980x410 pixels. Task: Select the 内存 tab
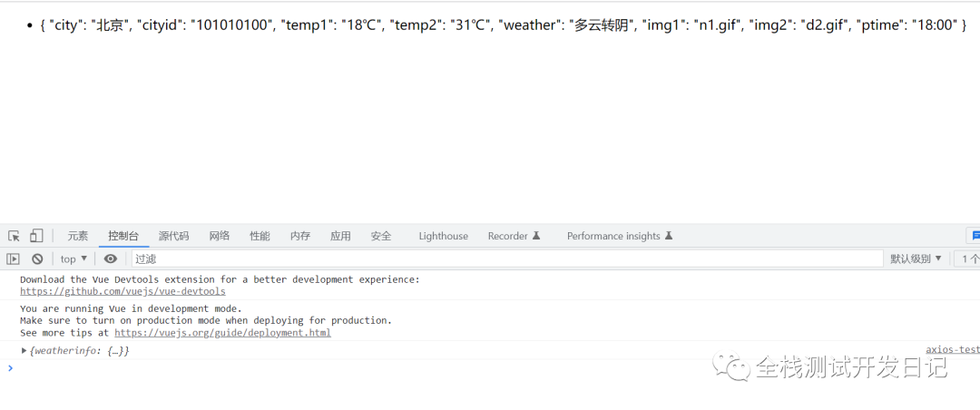point(300,236)
